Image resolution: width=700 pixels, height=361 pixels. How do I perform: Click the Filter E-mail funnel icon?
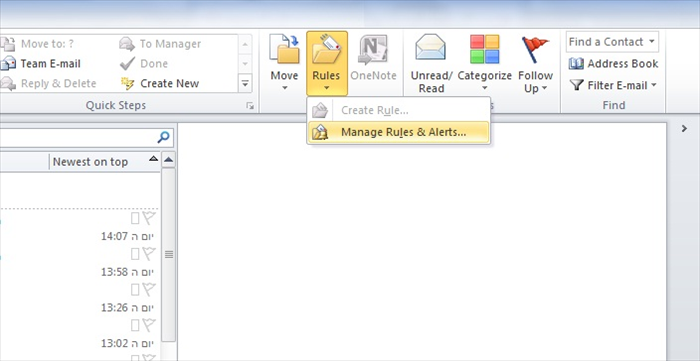577,85
